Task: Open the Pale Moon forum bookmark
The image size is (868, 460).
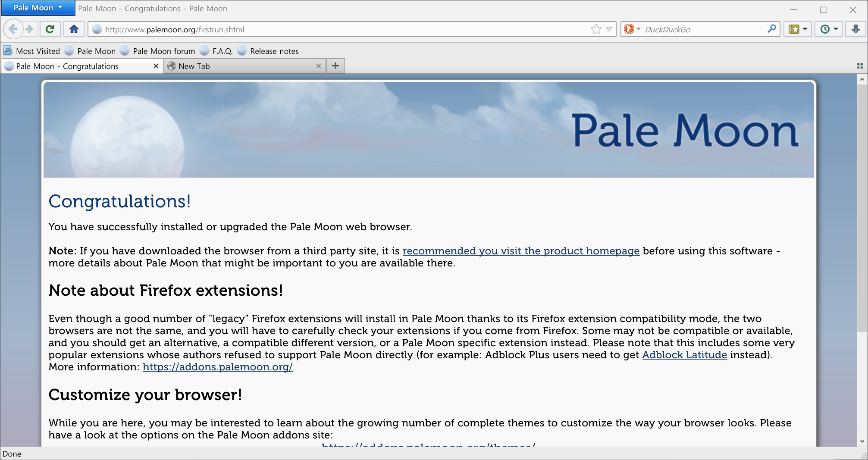Action: (158, 51)
